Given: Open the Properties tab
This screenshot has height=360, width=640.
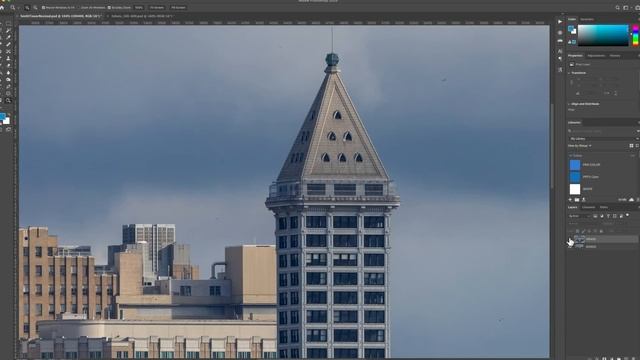Looking at the screenshot, I should pos(575,56).
